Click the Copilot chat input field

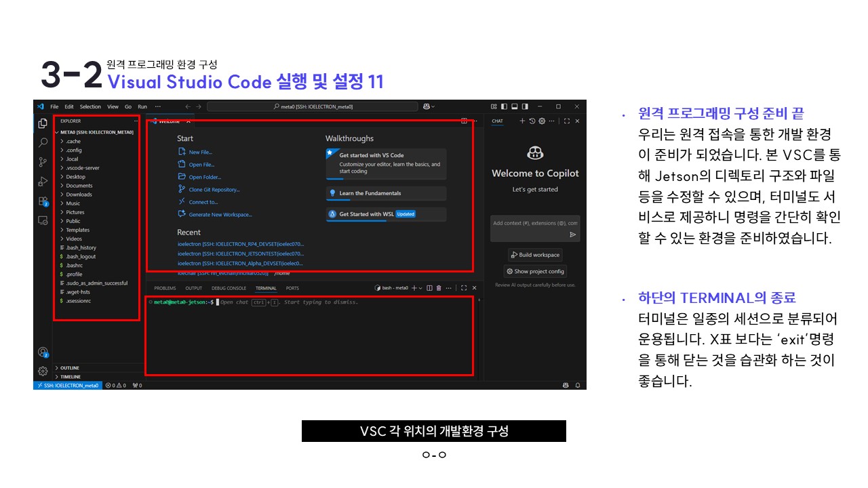click(535, 228)
